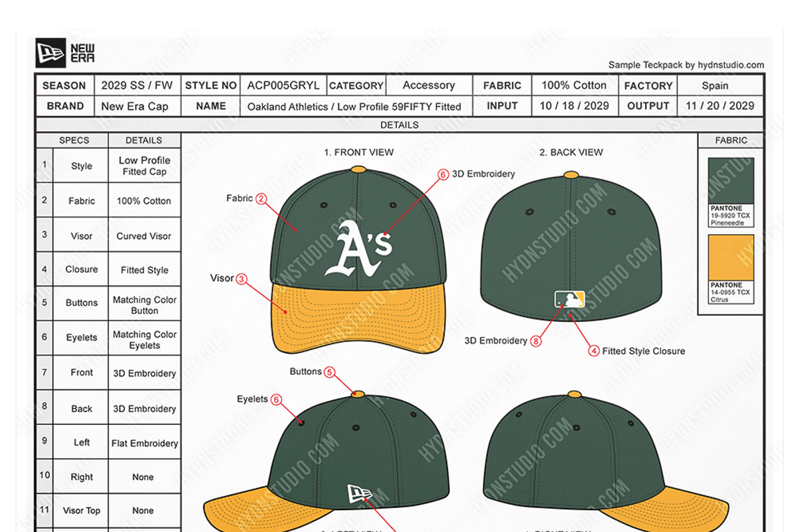Select callout circle 4 beside Fitted Style Closure
This screenshot has width=798, height=532.
(594, 351)
